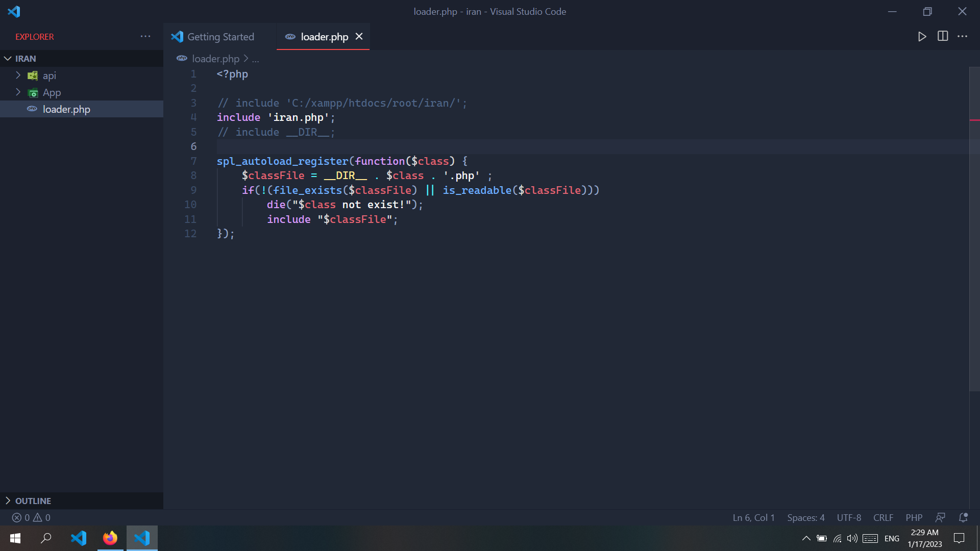Click the is_readable call on line 9
The height and width of the screenshot is (551, 980).
pos(477,190)
